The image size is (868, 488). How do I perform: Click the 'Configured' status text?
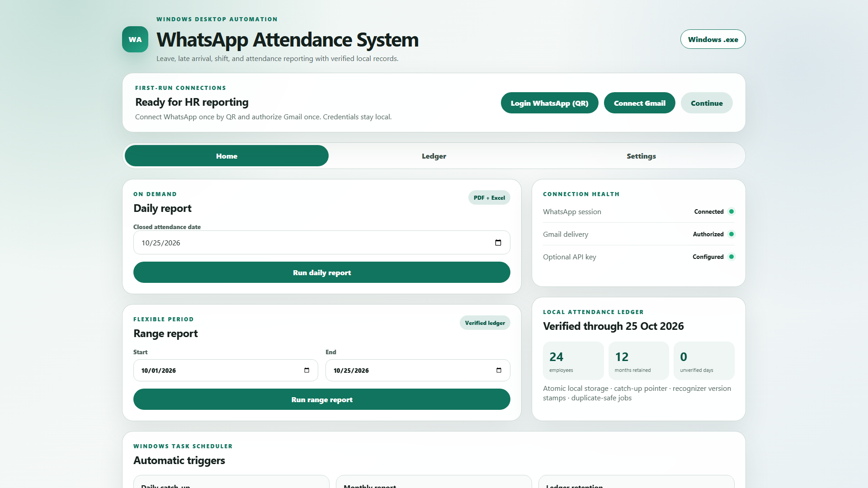click(708, 257)
